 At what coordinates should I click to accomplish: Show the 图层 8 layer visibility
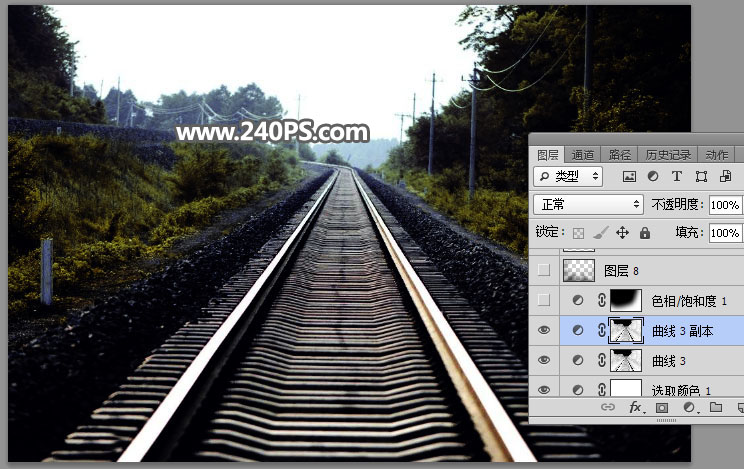544,270
